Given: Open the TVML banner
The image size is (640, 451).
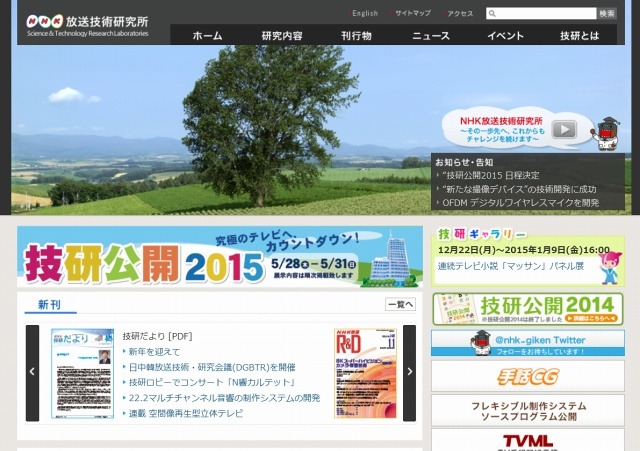Looking at the screenshot, I should click(527, 441).
